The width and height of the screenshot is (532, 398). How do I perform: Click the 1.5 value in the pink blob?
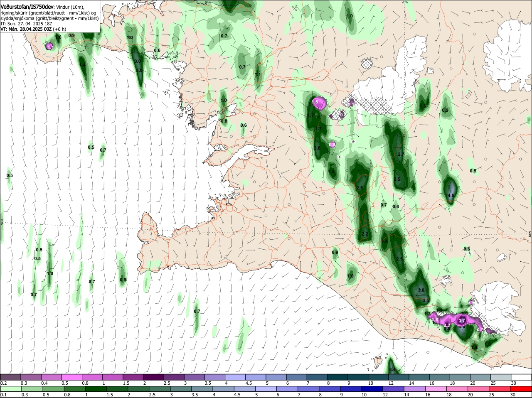pos(315,102)
